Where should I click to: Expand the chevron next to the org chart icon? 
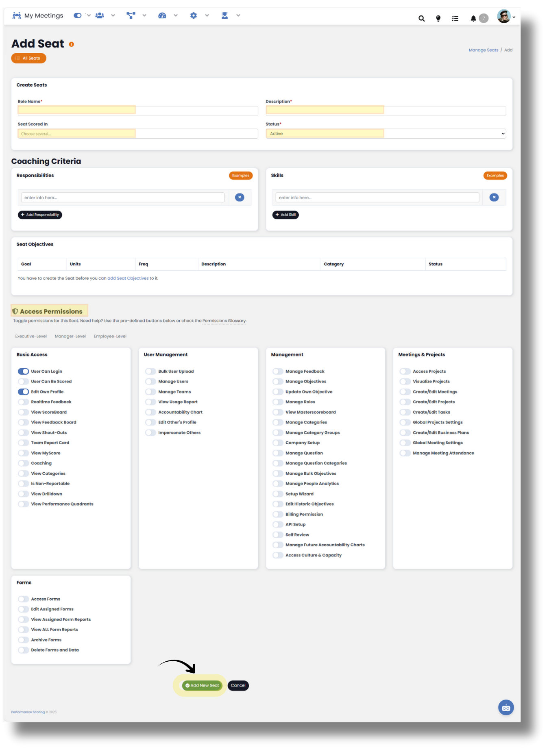click(144, 15)
